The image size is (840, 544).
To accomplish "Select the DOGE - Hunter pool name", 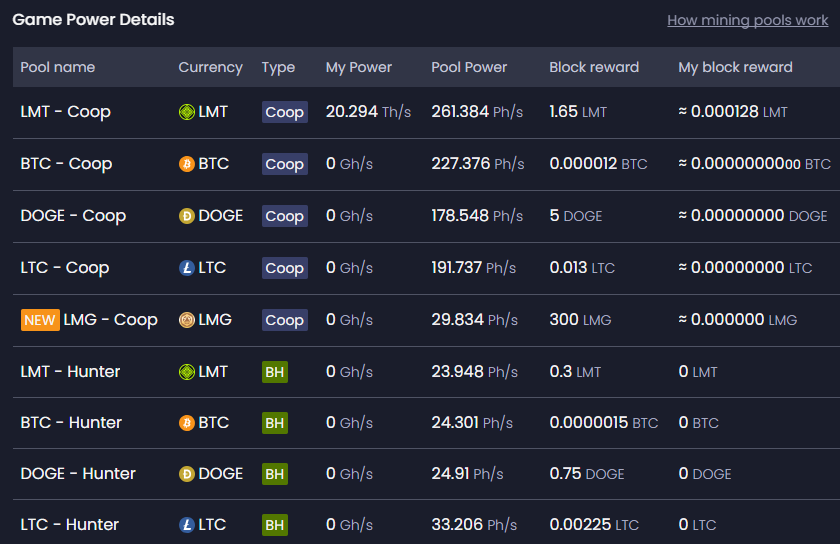I will click(x=78, y=474).
